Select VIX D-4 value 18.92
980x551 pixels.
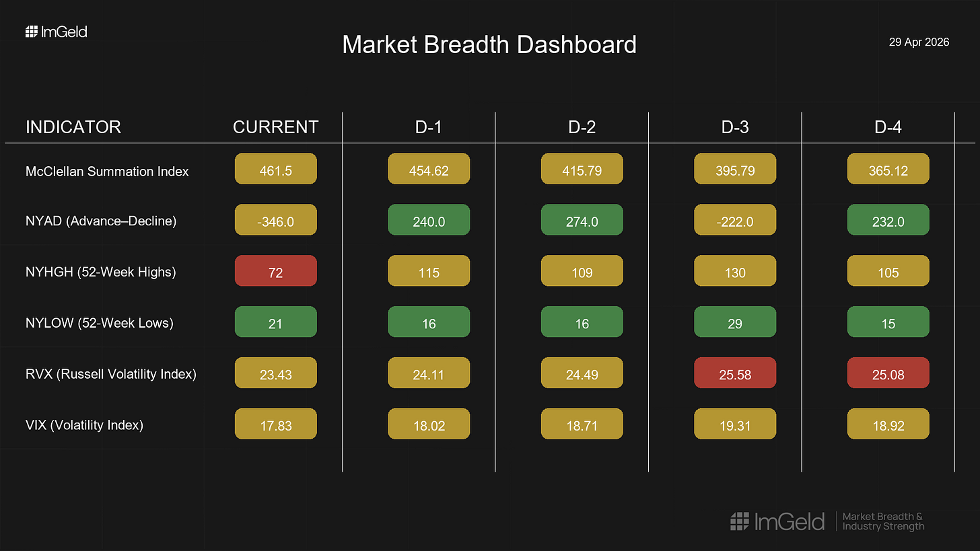point(888,424)
